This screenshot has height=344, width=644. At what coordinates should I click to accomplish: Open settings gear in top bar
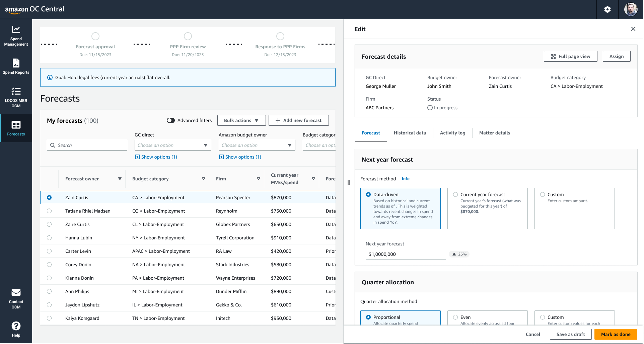(x=607, y=9)
